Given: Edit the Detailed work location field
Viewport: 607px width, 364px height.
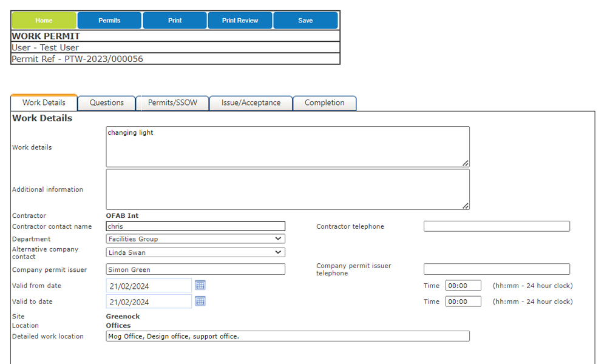Looking at the screenshot, I should (288, 336).
